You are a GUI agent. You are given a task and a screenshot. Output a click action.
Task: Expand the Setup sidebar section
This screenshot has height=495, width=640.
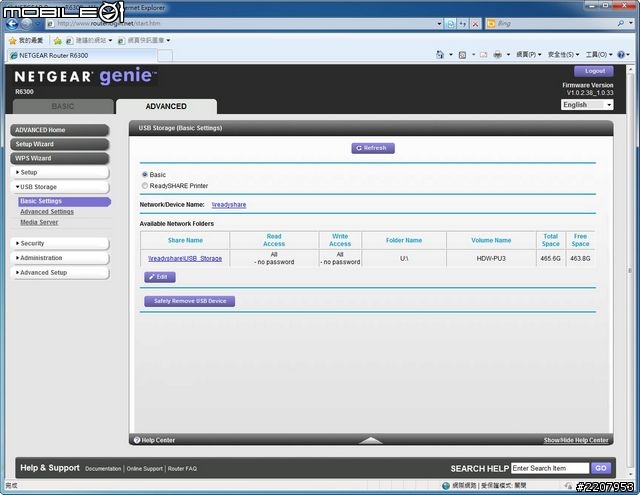tap(60, 173)
